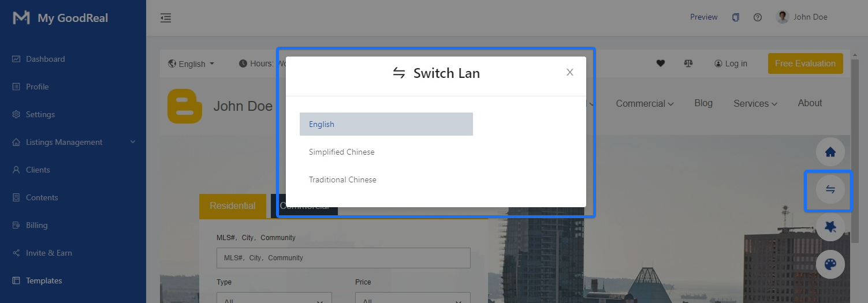The height and width of the screenshot is (303, 868).
Task: Select Simplified Chinese language option
Action: click(x=341, y=152)
